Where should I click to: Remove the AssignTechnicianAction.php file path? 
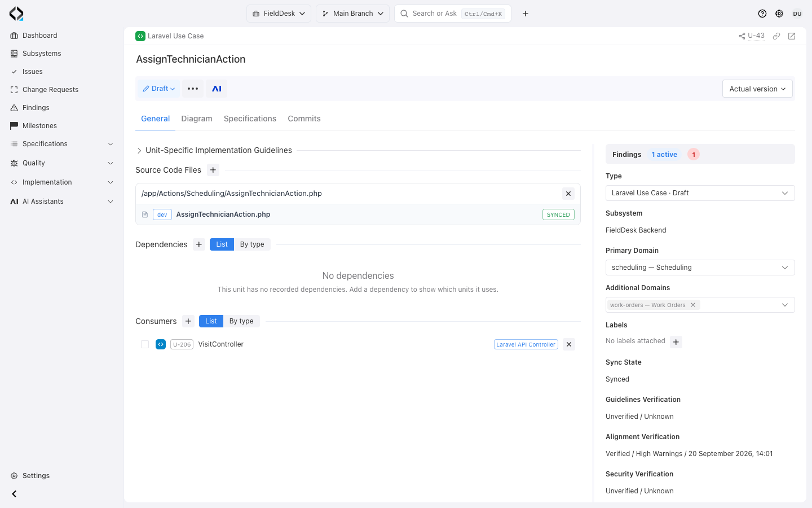coord(568,194)
